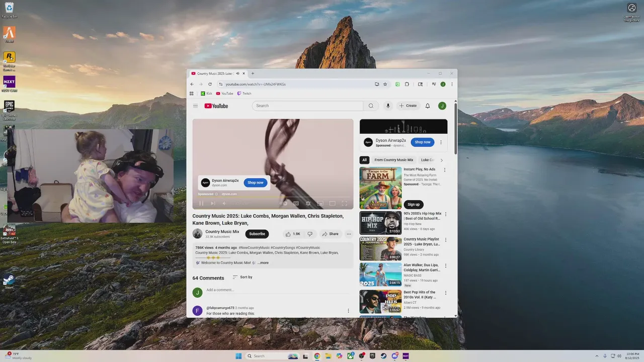This screenshot has height=362, width=644.
Task: Show more filter chips with right arrow
Action: tap(441, 160)
